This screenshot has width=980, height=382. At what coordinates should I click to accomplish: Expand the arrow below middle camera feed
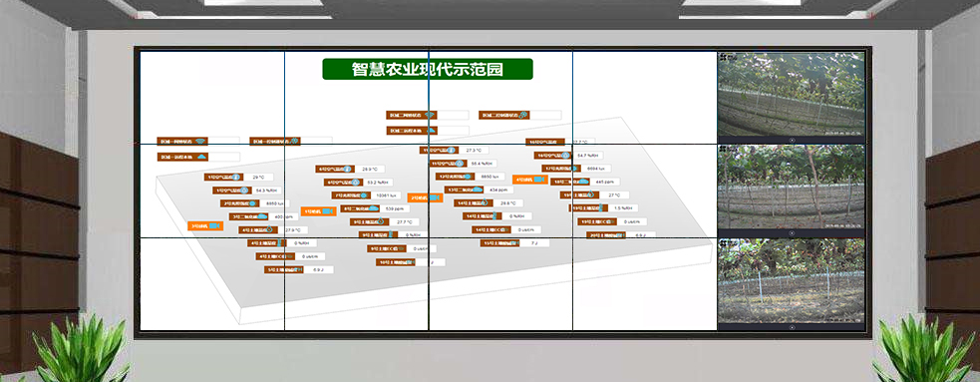click(792, 232)
